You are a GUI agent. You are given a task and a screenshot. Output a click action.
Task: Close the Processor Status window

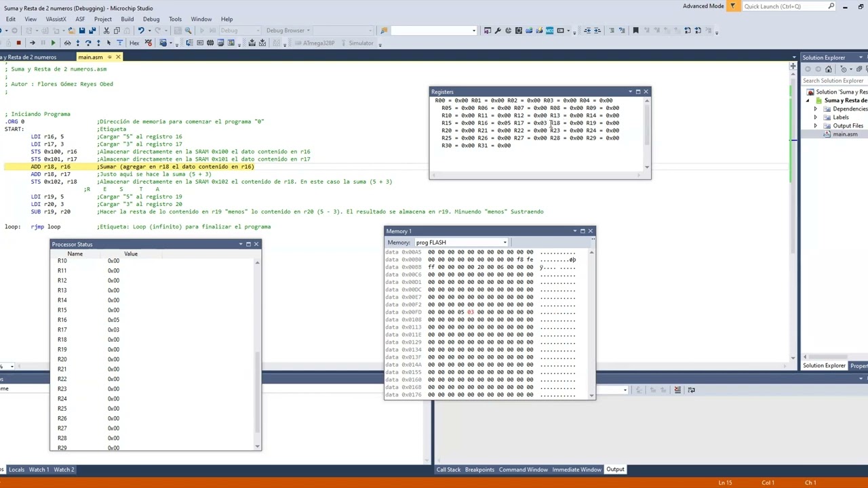click(x=256, y=244)
